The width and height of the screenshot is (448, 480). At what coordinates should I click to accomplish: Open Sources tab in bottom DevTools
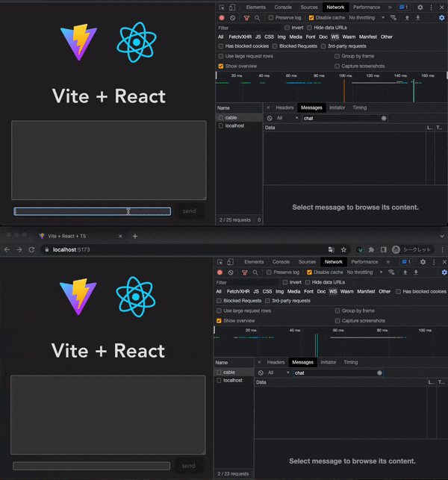(307, 262)
